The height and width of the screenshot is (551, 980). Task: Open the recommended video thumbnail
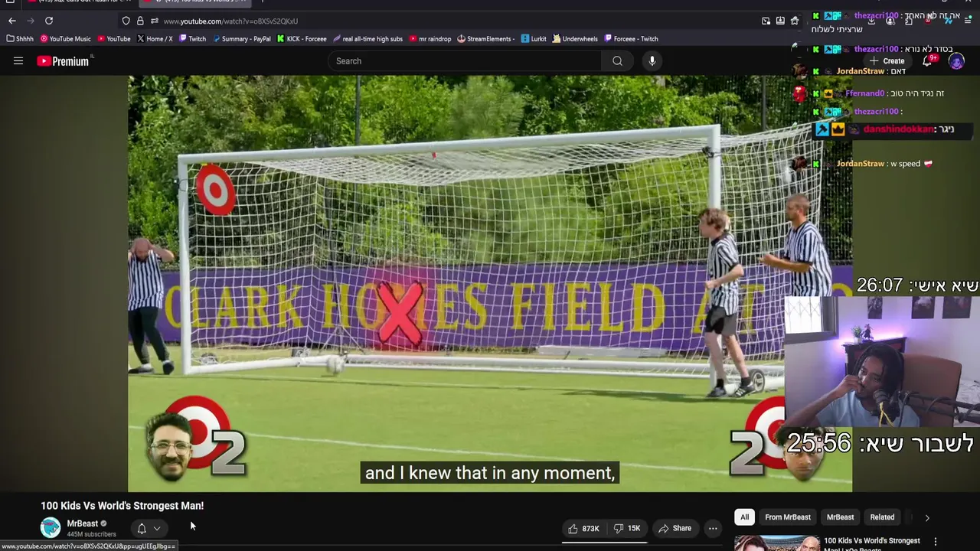coord(776,543)
